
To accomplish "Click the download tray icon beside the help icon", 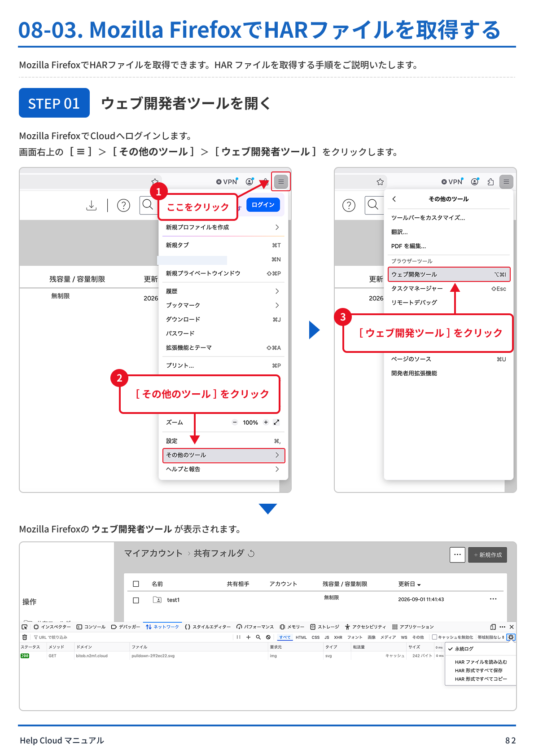I will pyautogui.click(x=92, y=205).
